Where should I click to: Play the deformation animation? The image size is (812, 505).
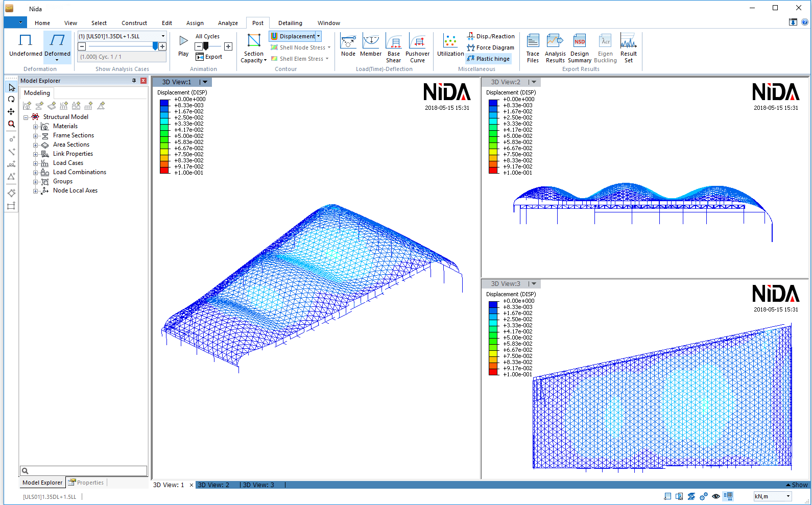(x=183, y=45)
